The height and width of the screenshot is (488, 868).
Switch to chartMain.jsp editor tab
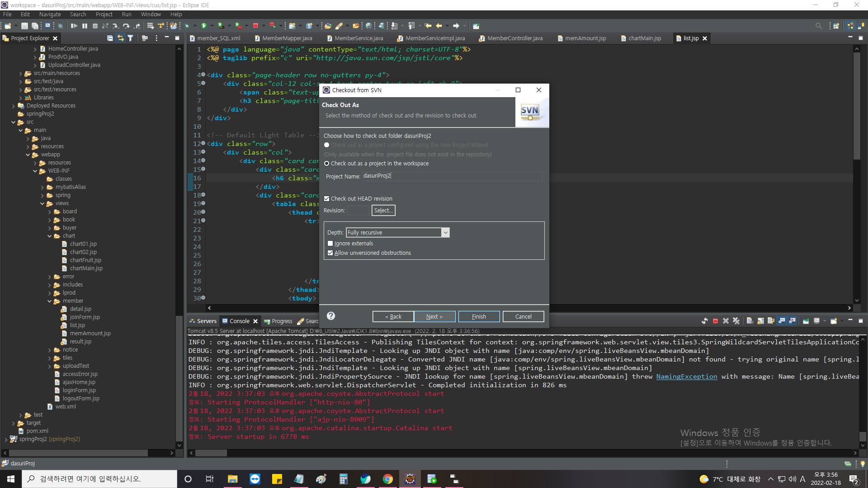click(x=644, y=38)
